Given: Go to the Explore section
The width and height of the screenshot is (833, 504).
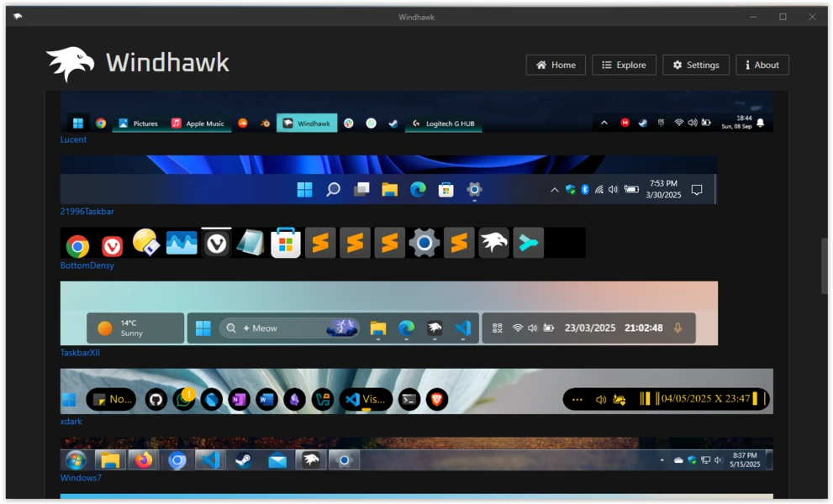Looking at the screenshot, I should coord(624,65).
